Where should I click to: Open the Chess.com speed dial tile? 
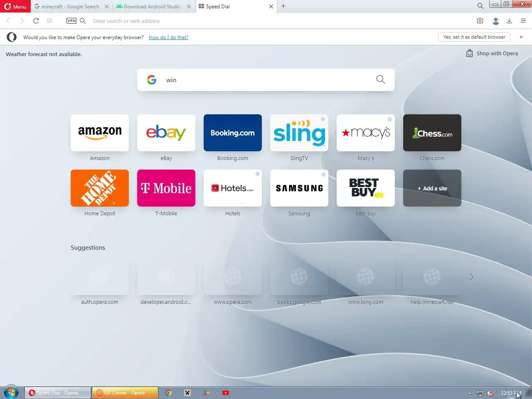(x=432, y=133)
